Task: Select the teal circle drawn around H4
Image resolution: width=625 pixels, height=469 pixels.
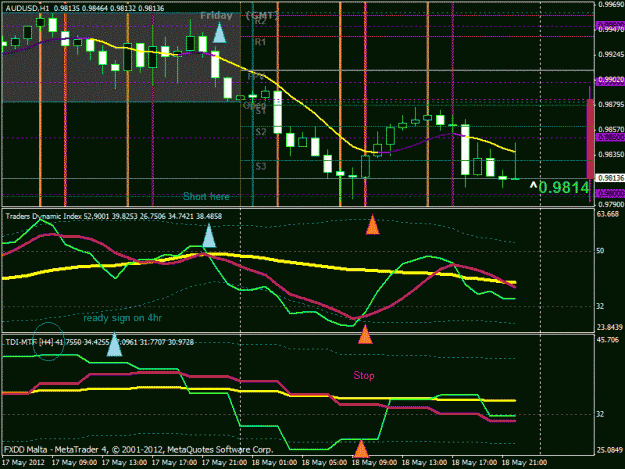Action: [x=48, y=341]
